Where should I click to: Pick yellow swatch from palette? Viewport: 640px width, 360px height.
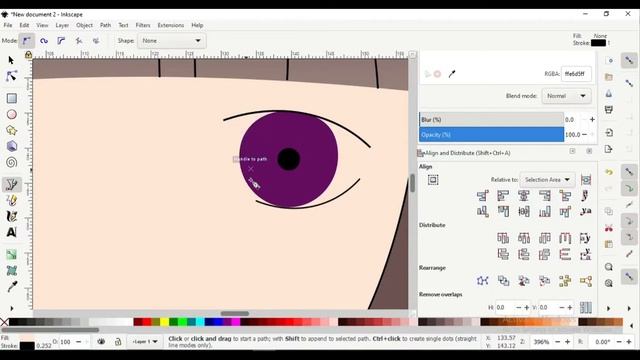pyautogui.click(x=164, y=322)
